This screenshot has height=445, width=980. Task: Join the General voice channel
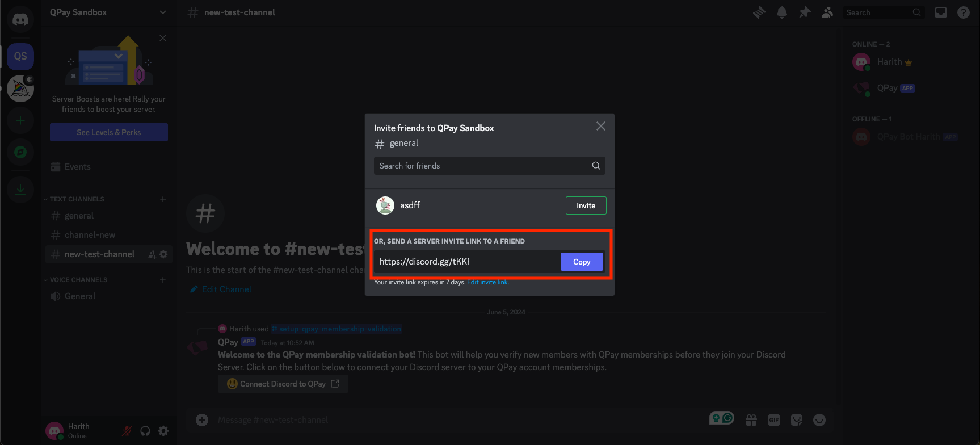(108, 296)
